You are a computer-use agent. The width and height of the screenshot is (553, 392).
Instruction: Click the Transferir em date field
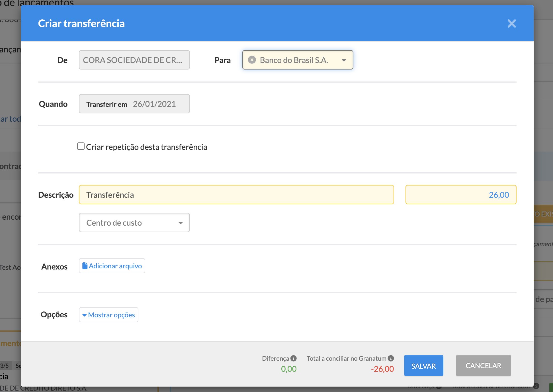tap(154, 104)
